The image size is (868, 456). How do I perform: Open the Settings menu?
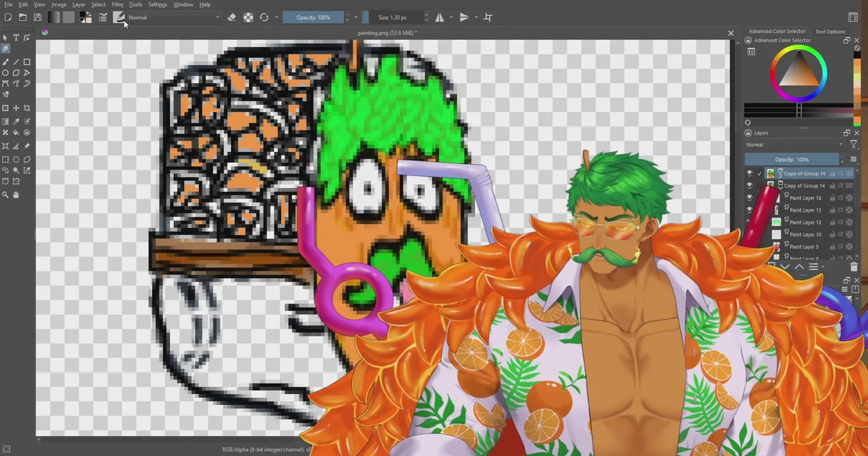[x=158, y=4]
